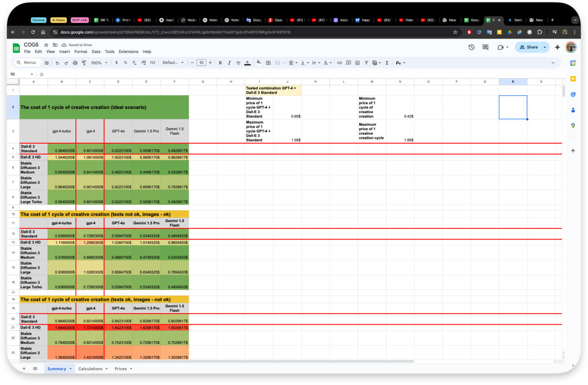Select column R header
The image size is (588, 385).
(513, 81)
